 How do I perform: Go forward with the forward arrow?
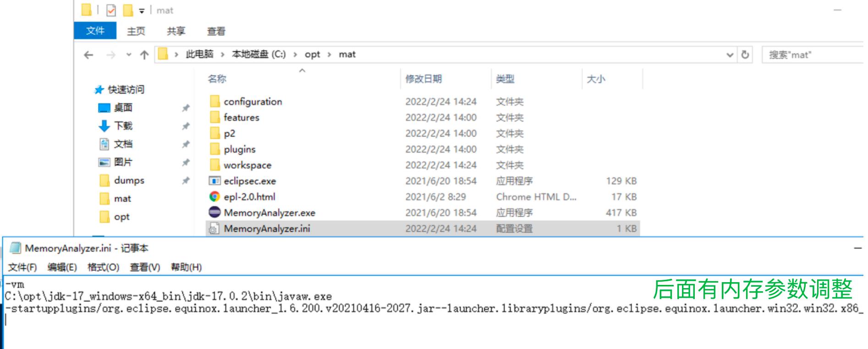(x=111, y=55)
